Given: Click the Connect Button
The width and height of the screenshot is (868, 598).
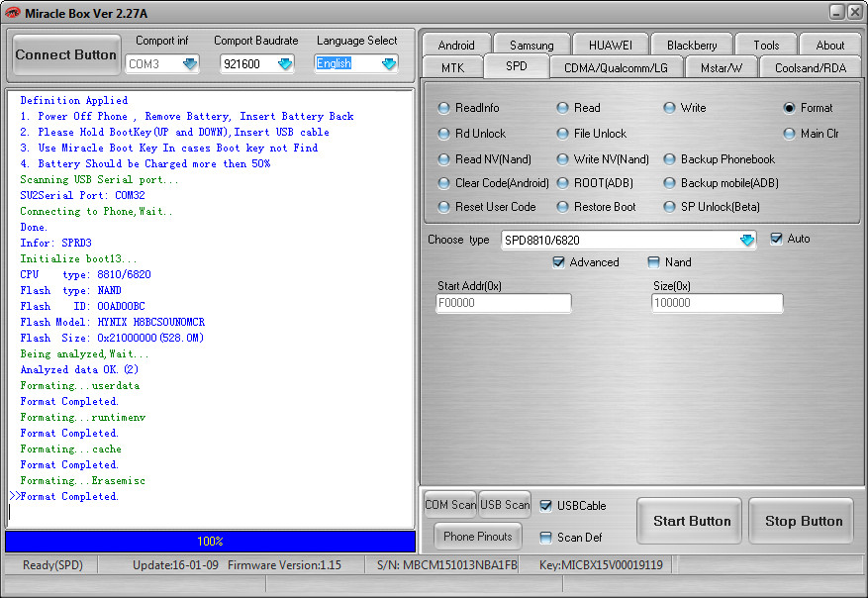Looking at the screenshot, I should coord(66,54).
